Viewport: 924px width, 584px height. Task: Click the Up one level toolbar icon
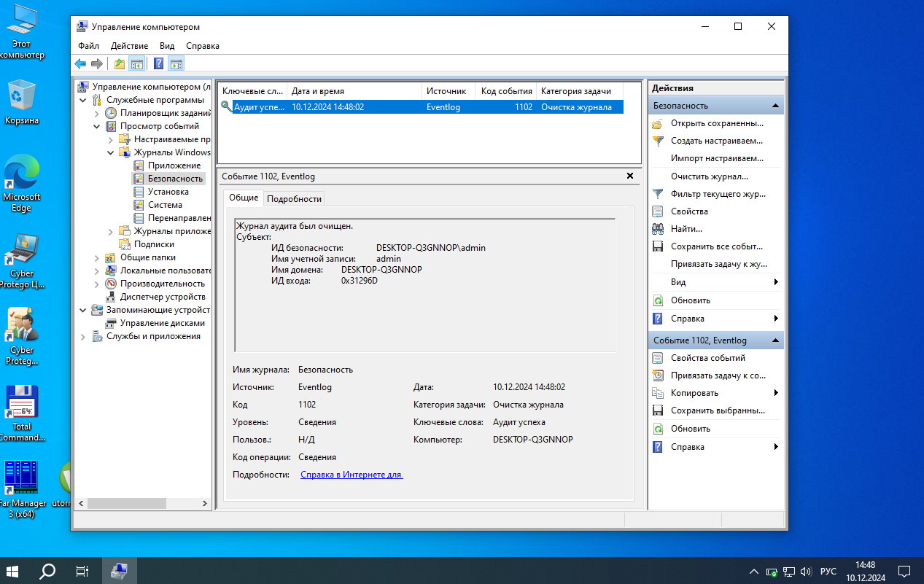(119, 63)
